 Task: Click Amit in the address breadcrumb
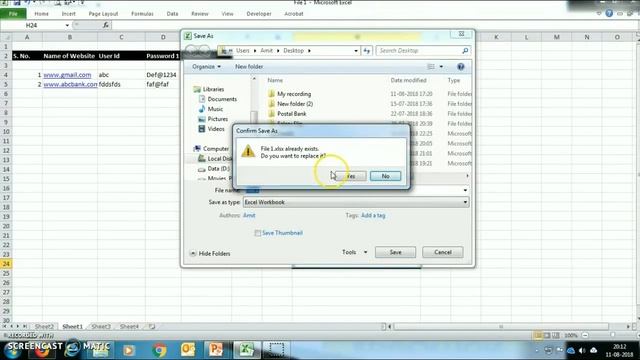click(266, 51)
